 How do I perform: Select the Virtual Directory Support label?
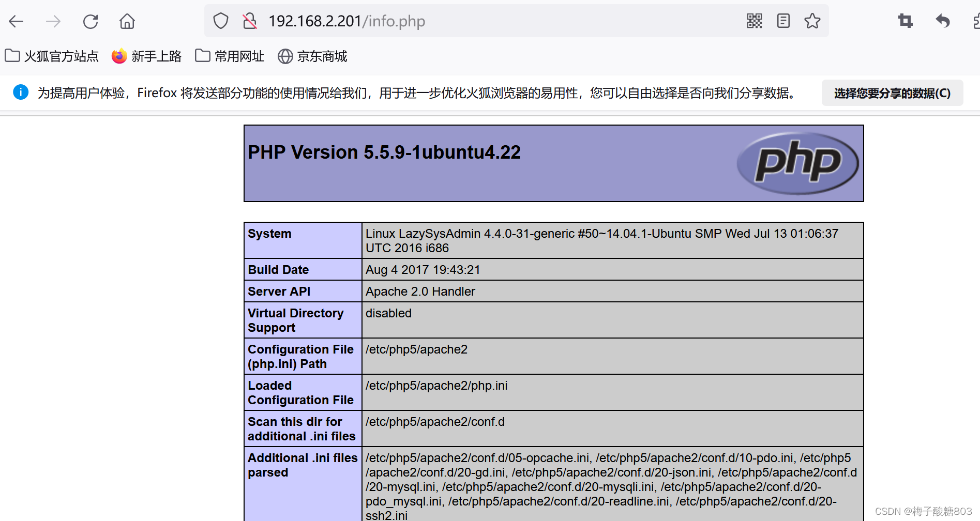point(295,320)
